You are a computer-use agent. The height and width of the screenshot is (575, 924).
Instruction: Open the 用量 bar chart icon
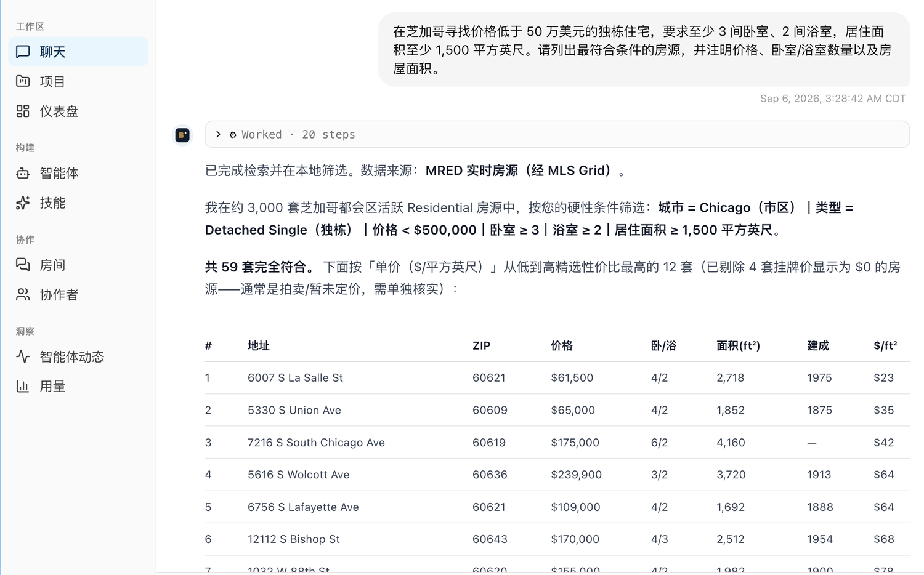23,386
